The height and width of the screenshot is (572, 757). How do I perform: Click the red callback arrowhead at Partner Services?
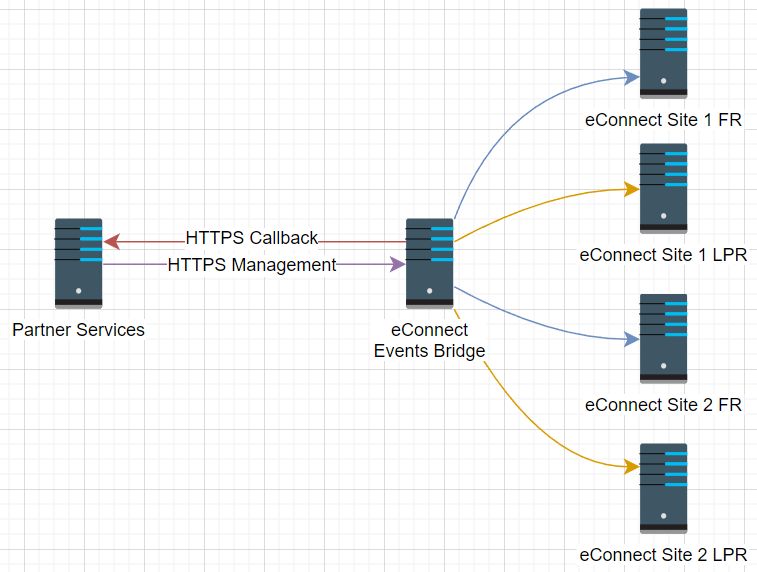point(112,241)
